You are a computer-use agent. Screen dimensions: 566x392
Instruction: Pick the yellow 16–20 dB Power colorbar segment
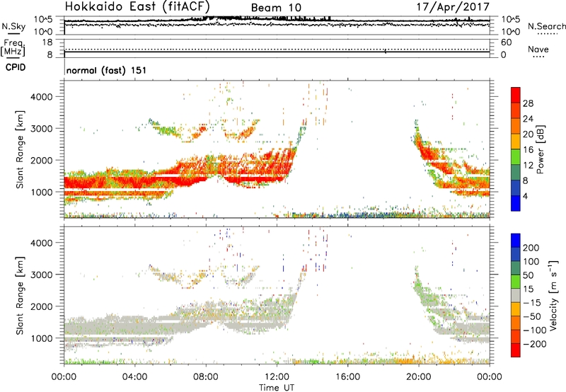516,141
